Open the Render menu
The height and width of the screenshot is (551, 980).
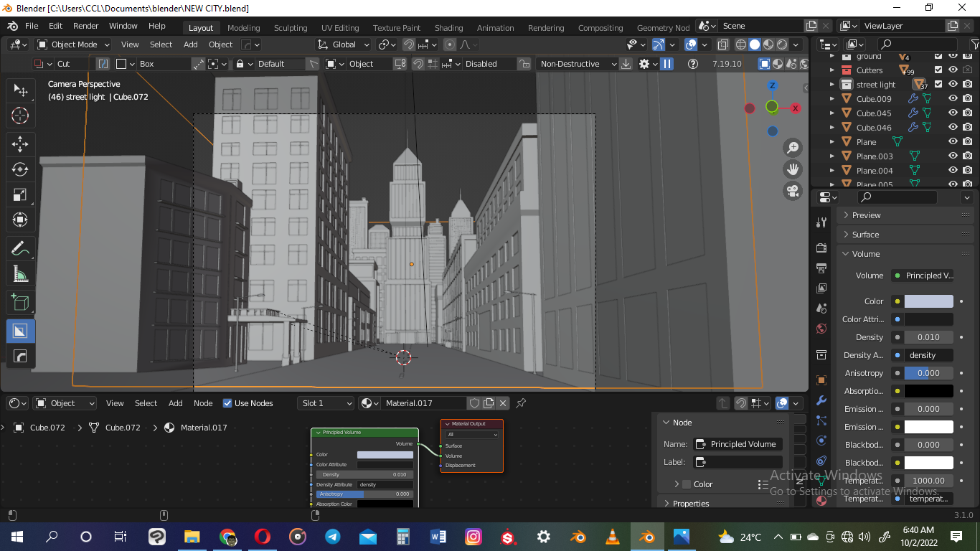(85, 26)
